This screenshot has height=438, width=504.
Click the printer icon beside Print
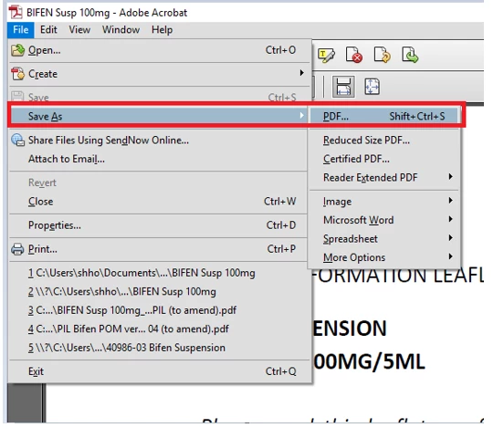(17, 249)
